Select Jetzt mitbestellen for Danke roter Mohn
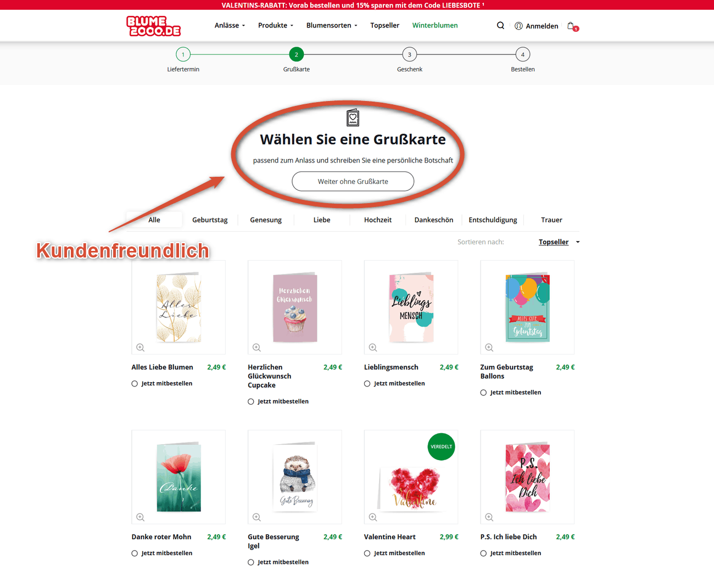The width and height of the screenshot is (714, 588). point(135,553)
